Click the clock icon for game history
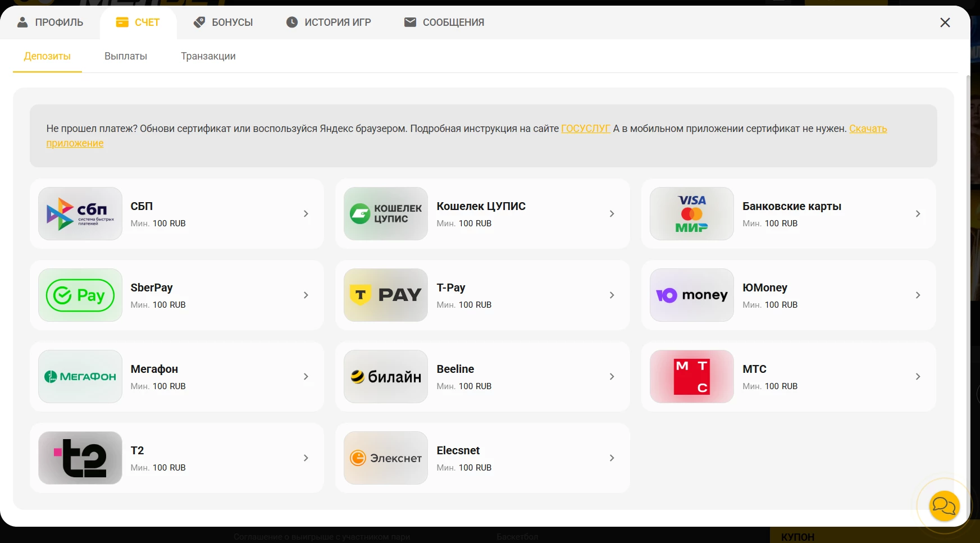The width and height of the screenshot is (980, 543). (x=292, y=22)
